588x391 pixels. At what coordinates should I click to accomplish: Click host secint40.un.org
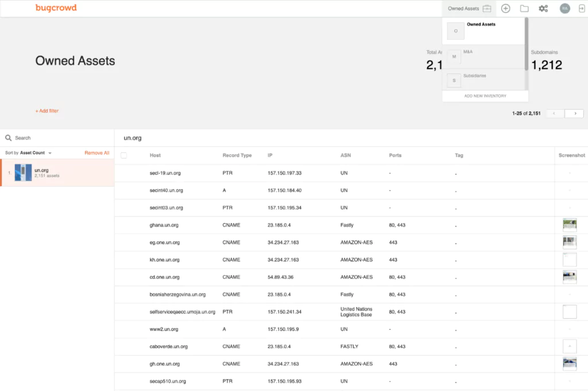coord(166,191)
